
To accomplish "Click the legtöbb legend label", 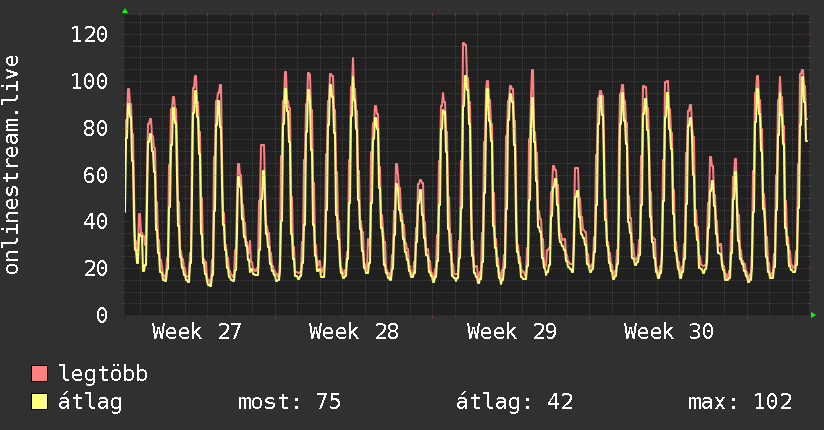I will pos(103,374).
